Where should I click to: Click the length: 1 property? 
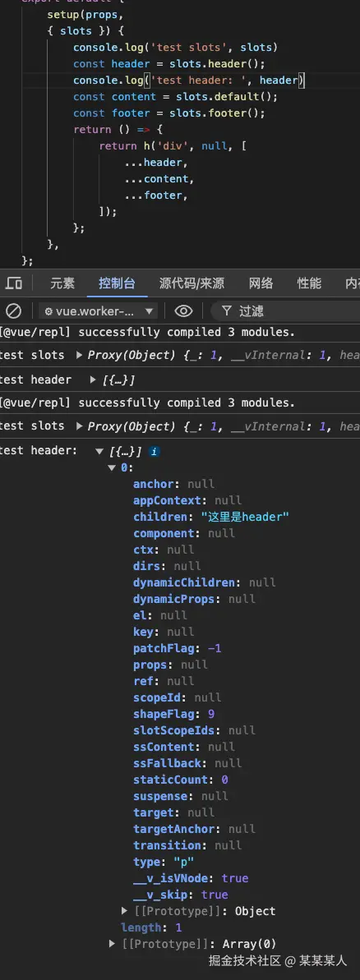point(151,927)
